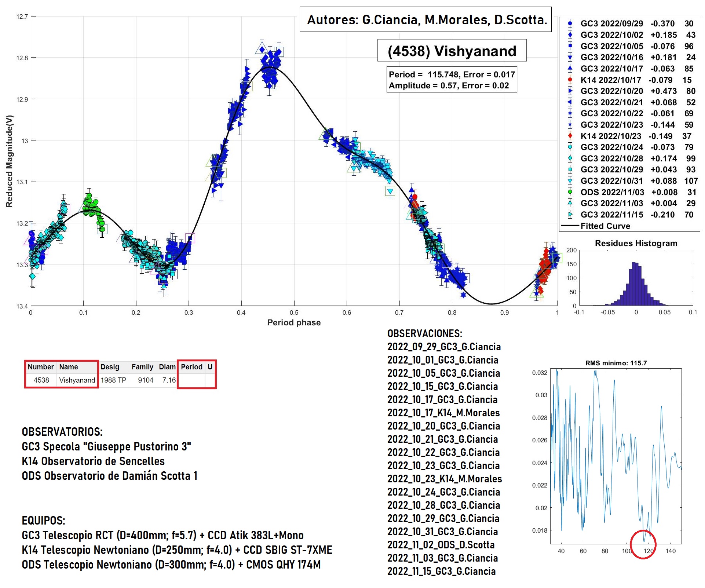The height and width of the screenshot is (588, 705).
Task: Click the red K14 2022/10/17 legend marker
Action: (x=570, y=80)
